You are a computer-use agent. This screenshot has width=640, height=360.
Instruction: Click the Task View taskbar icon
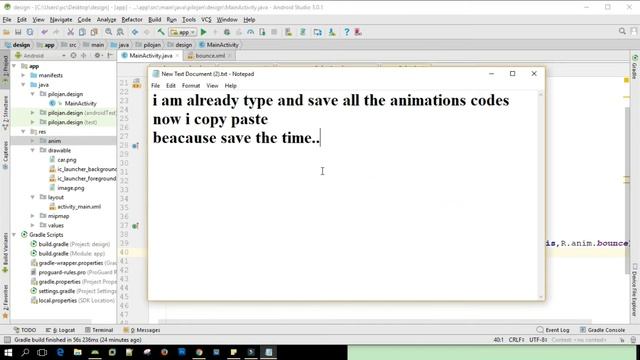[42, 352]
